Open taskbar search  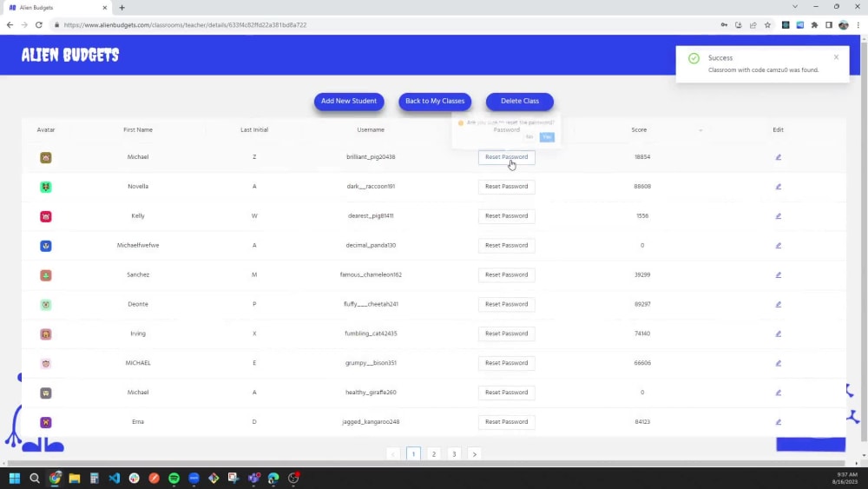click(35, 478)
